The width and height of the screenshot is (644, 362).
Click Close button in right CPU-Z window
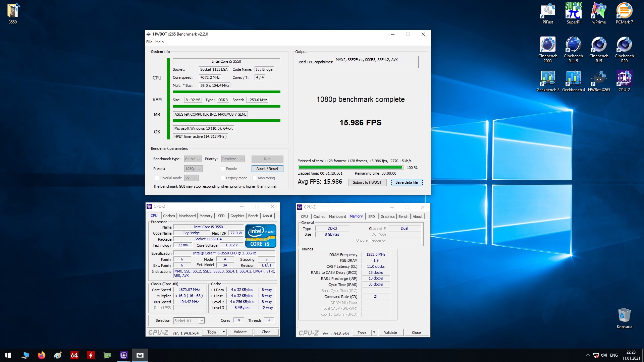click(x=416, y=333)
